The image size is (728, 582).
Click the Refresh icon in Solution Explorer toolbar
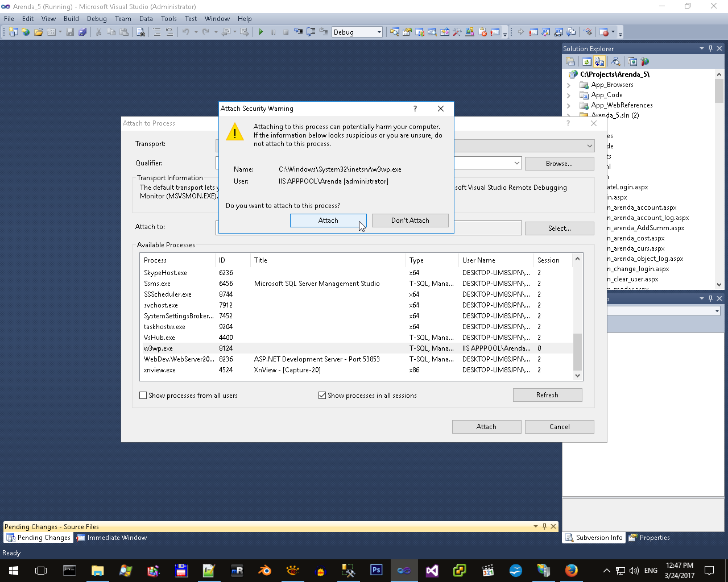click(x=586, y=61)
